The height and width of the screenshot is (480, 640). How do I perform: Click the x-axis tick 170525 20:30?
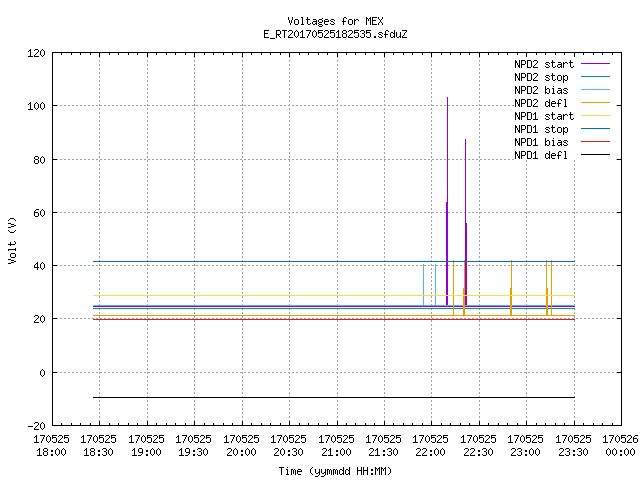coord(289,446)
